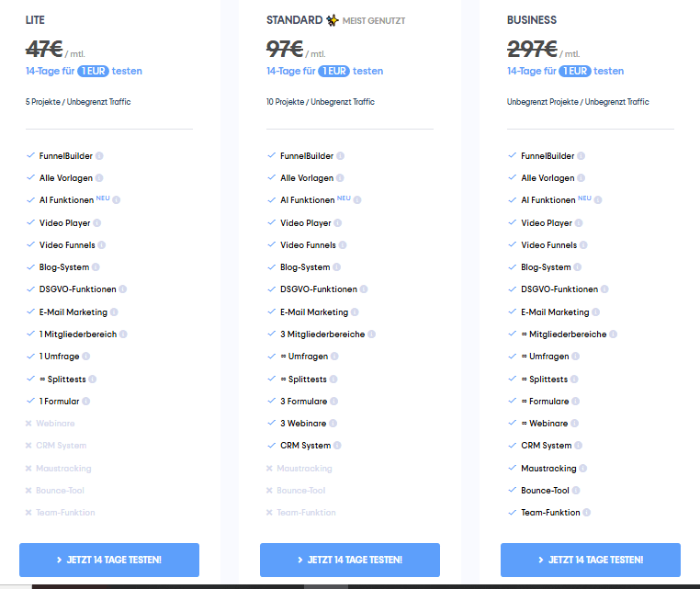Show info for 1 Mitgliederbereich in Lite plan
The image size is (700, 589).
[x=123, y=334]
